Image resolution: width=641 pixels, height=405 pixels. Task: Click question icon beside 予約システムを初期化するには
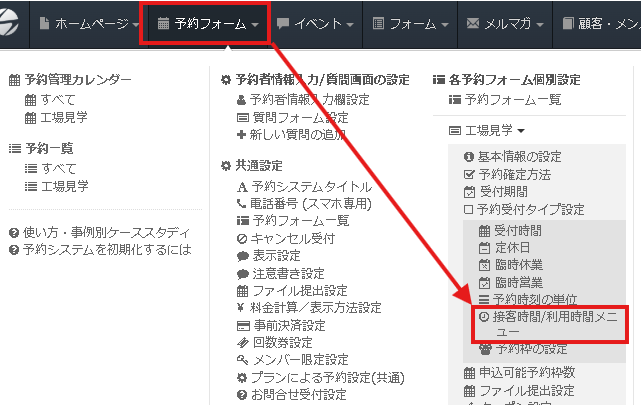(14, 250)
